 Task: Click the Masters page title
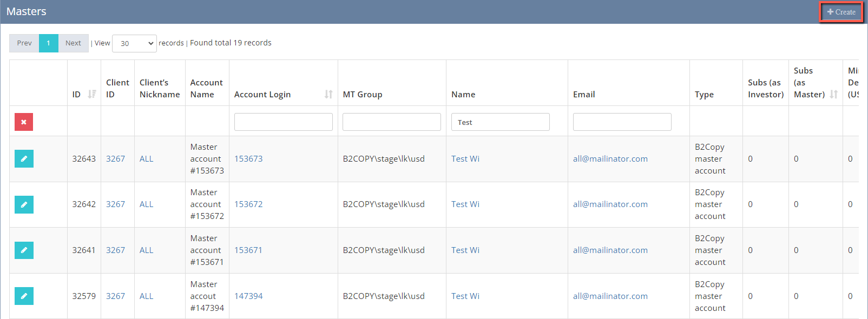pos(27,11)
